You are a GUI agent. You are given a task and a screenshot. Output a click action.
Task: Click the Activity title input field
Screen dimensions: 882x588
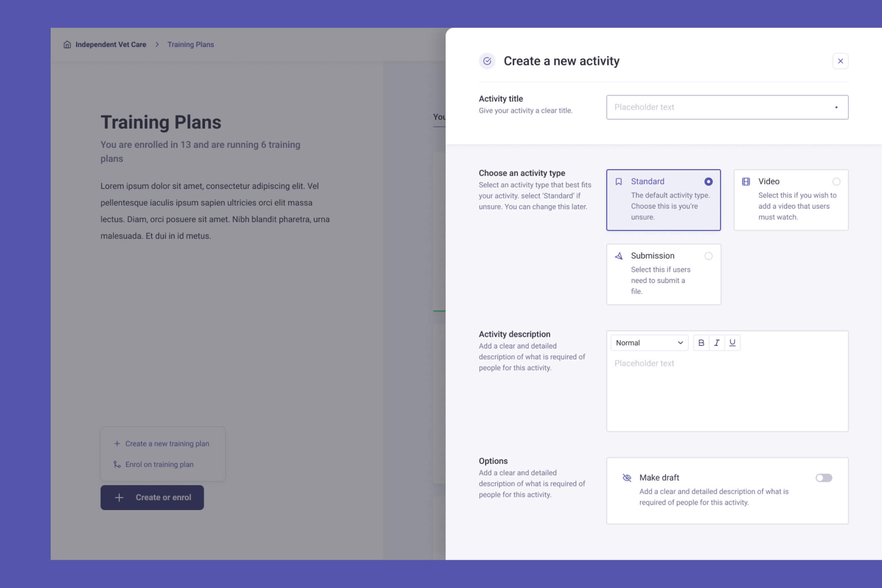click(726, 107)
